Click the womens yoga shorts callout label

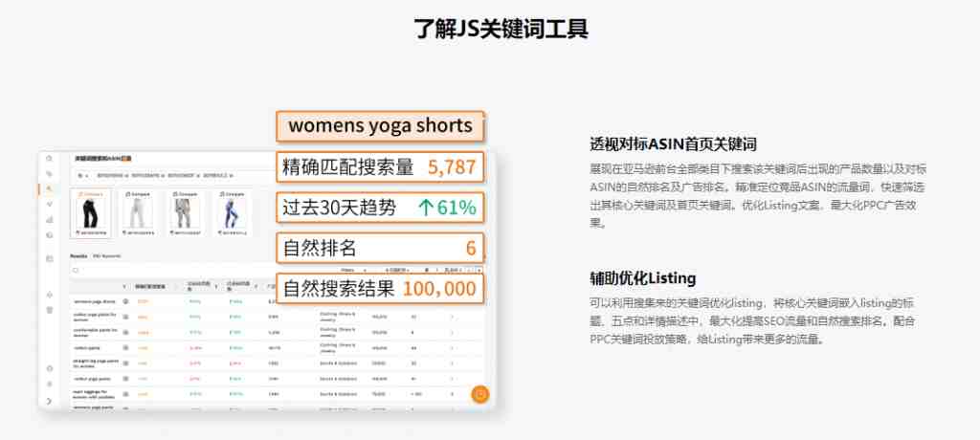pos(380,125)
